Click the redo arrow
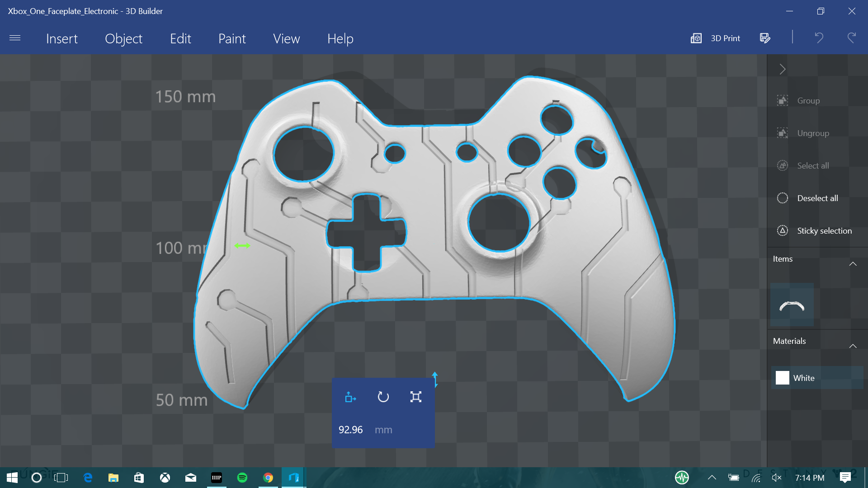 (x=852, y=38)
